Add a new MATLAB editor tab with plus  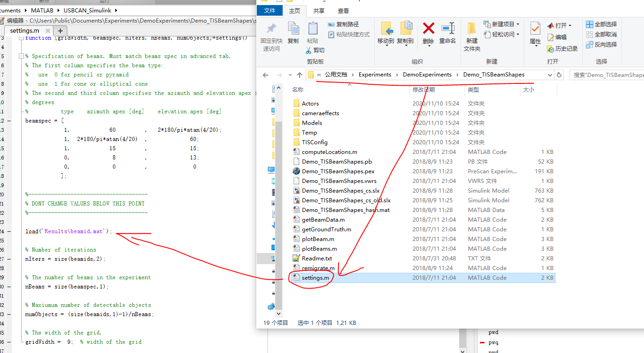coord(60,31)
